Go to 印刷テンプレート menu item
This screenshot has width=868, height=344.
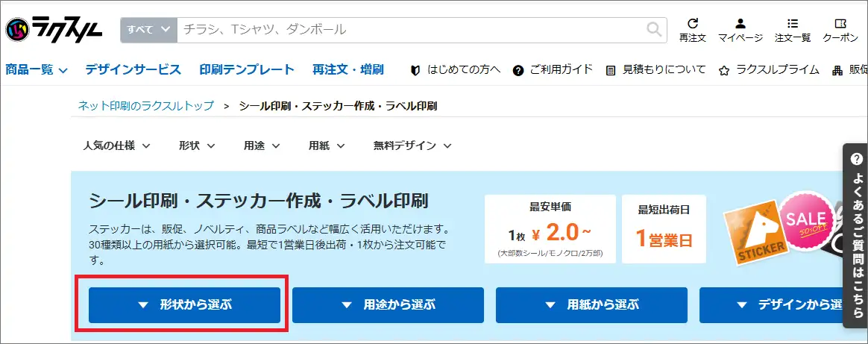coord(247,70)
